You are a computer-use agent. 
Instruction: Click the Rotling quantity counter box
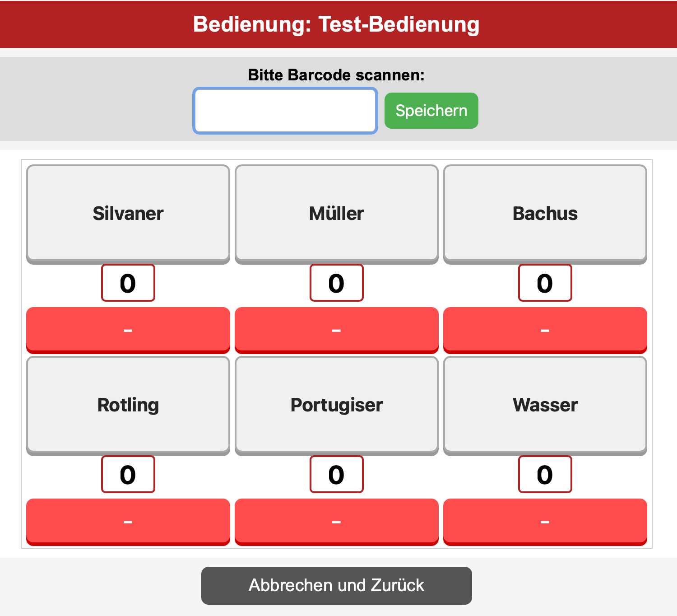click(128, 475)
